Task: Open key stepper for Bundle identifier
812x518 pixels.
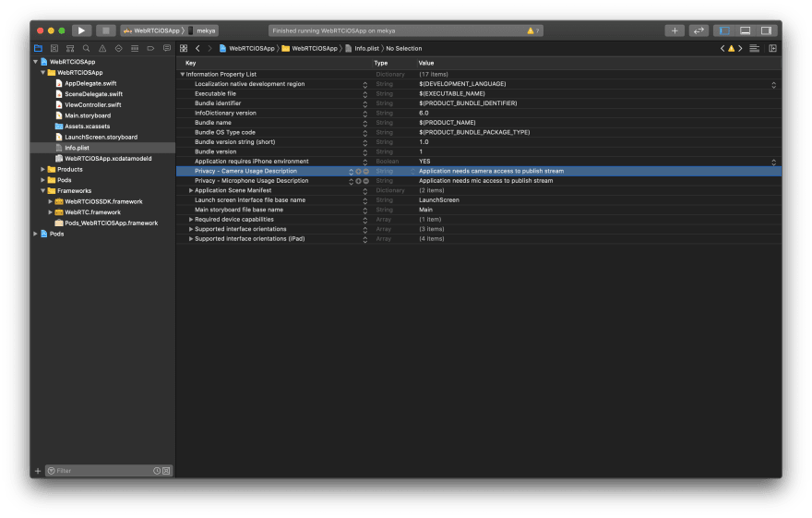Action: [x=365, y=103]
